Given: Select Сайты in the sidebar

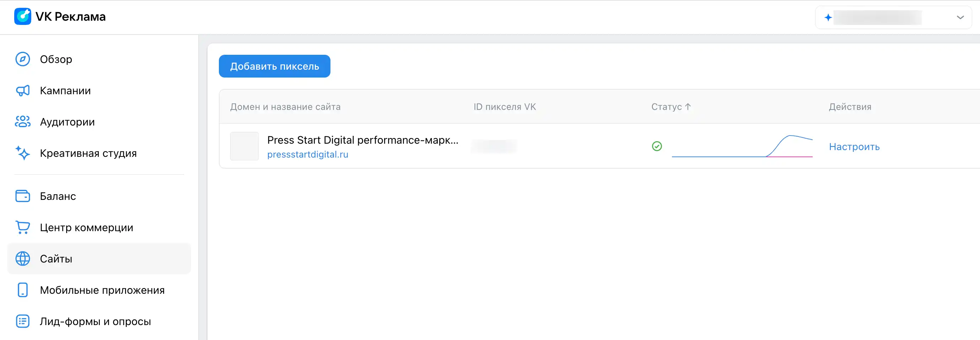Looking at the screenshot, I should pyautogui.click(x=99, y=259).
